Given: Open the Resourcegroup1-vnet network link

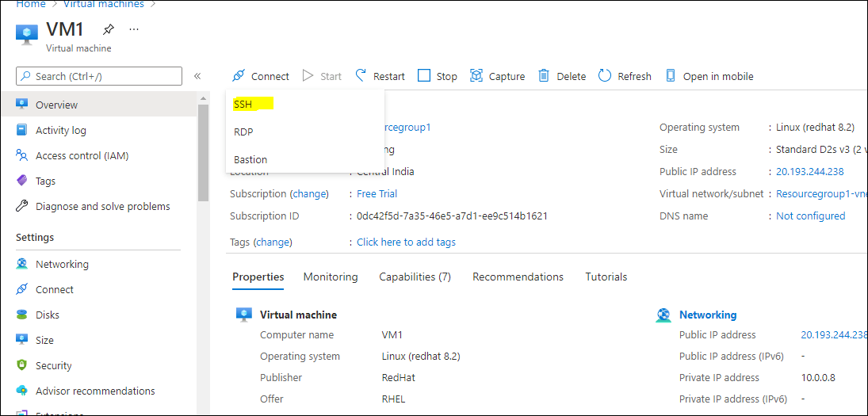Looking at the screenshot, I should [x=821, y=193].
